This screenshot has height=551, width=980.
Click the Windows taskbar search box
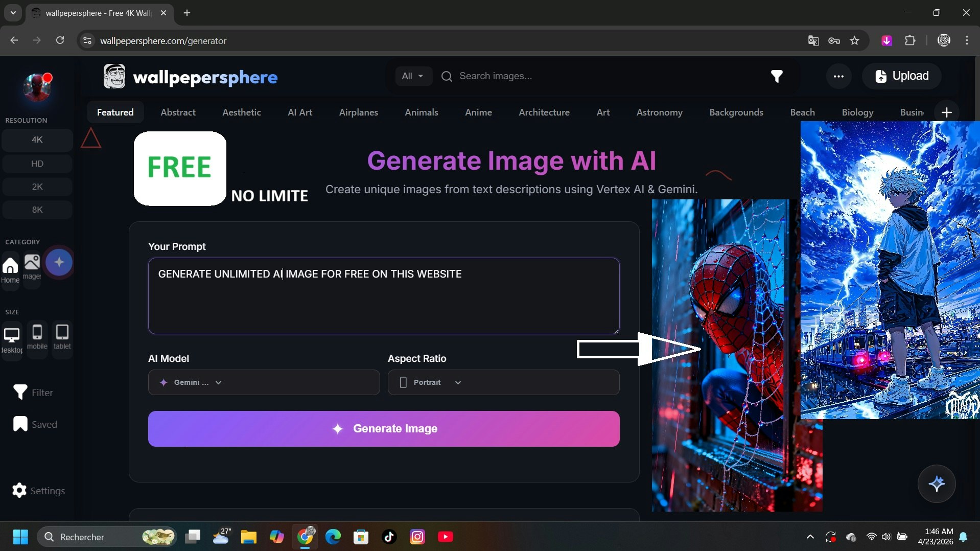point(107,537)
